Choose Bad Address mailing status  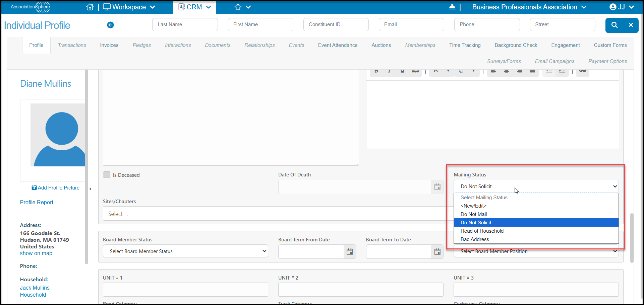pos(536,239)
